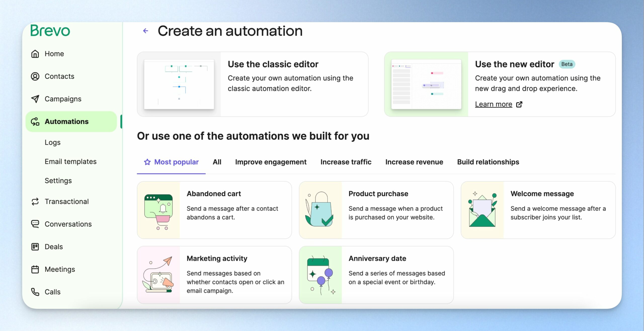Click the back arrow beside Create an automation
The height and width of the screenshot is (331, 644).
click(145, 31)
